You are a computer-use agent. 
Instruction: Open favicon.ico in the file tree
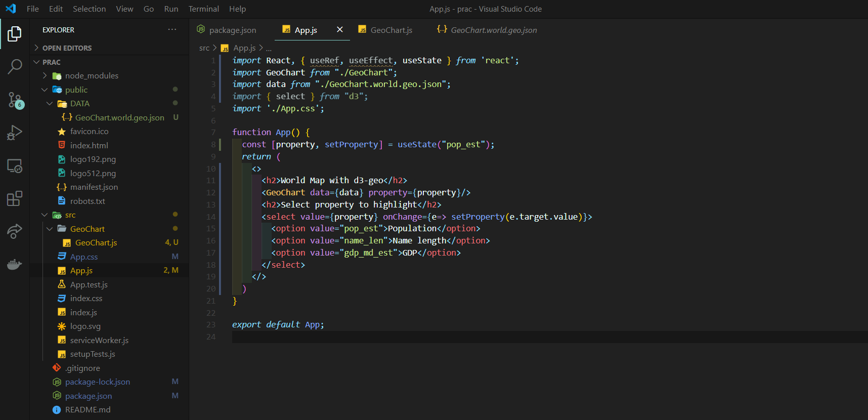[x=89, y=132]
